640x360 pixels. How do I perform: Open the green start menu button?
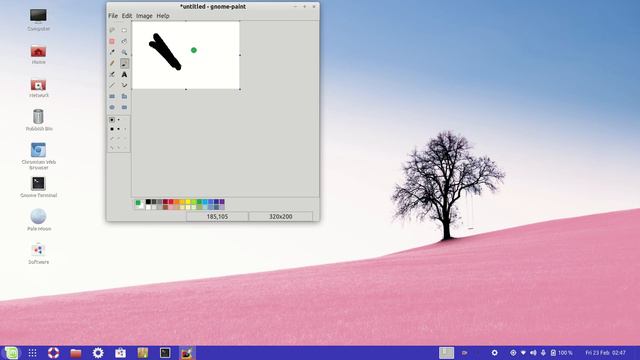[11, 353]
